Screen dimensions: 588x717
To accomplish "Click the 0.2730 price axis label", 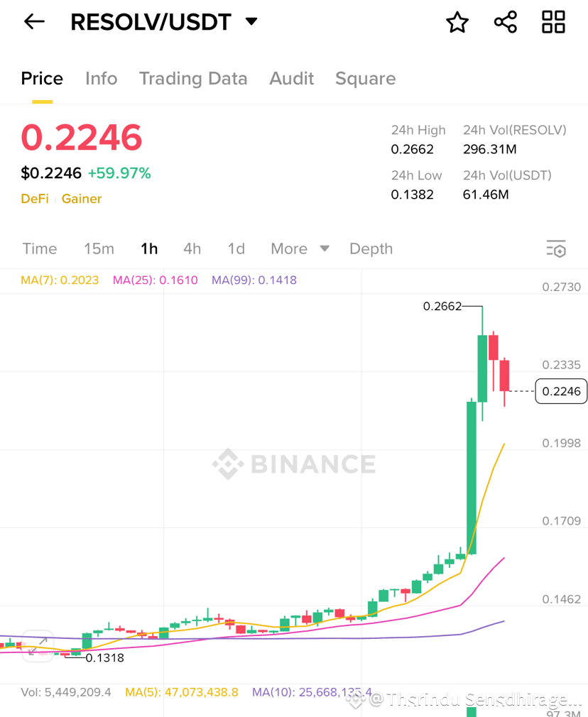I will [x=562, y=288].
